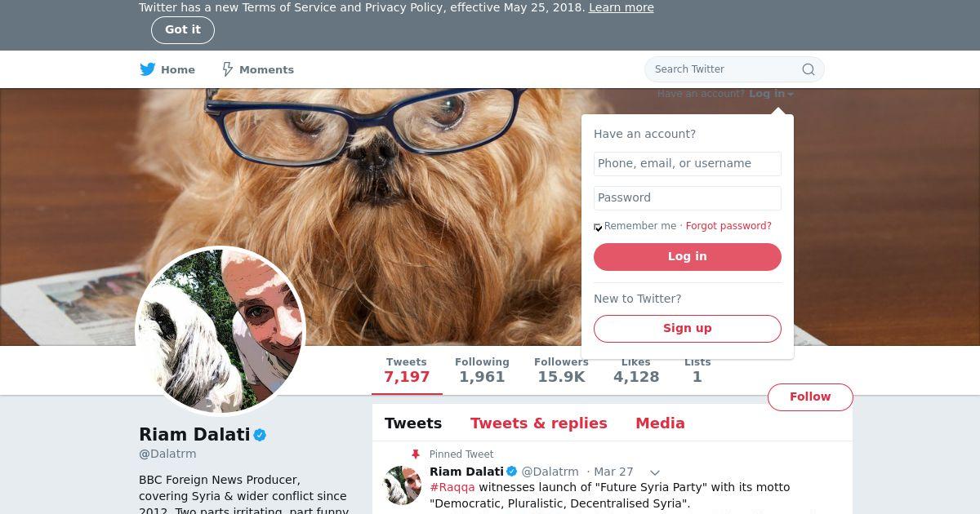Screen dimensions: 980x514
Task: Open the Forgot password? link
Action: click(728, 226)
